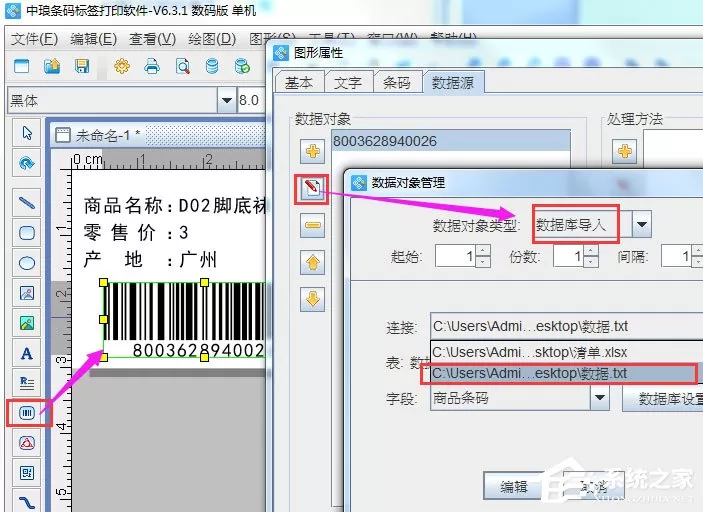The image size is (703, 512).
Task: Click the 编辑 button
Action: 513,486
